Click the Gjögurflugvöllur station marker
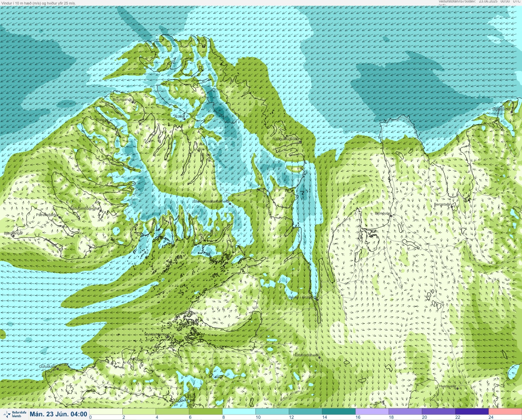Screen dimensions: 522x420 point(300,142)
